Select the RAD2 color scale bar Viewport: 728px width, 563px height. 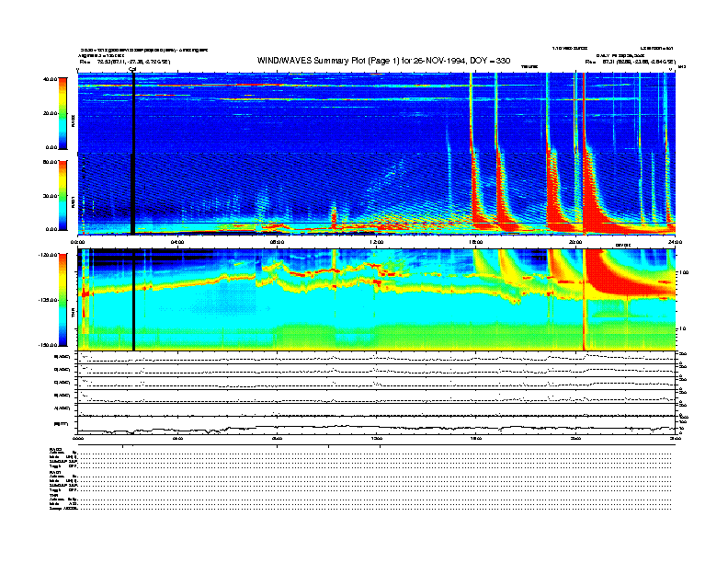point(63,113)
